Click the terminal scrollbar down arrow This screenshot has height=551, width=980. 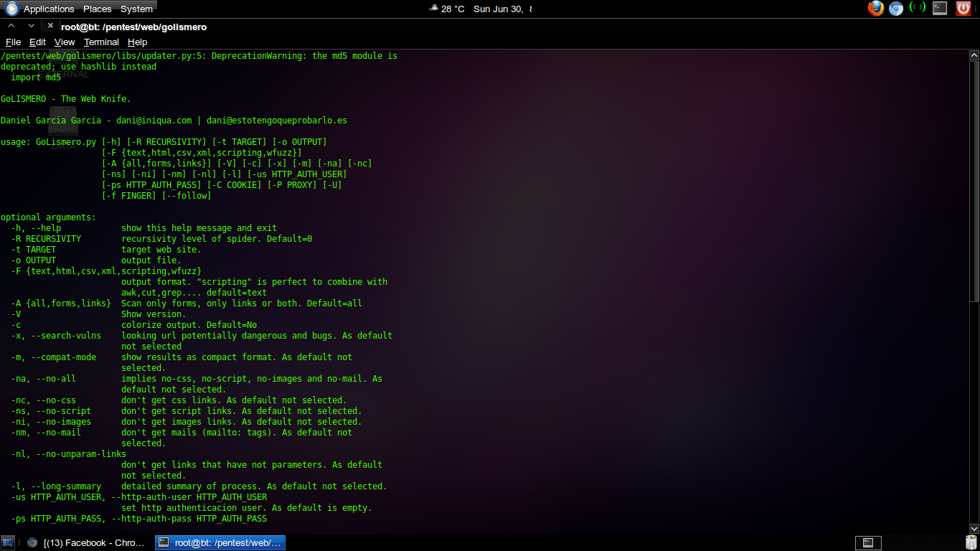coord(974,529)
